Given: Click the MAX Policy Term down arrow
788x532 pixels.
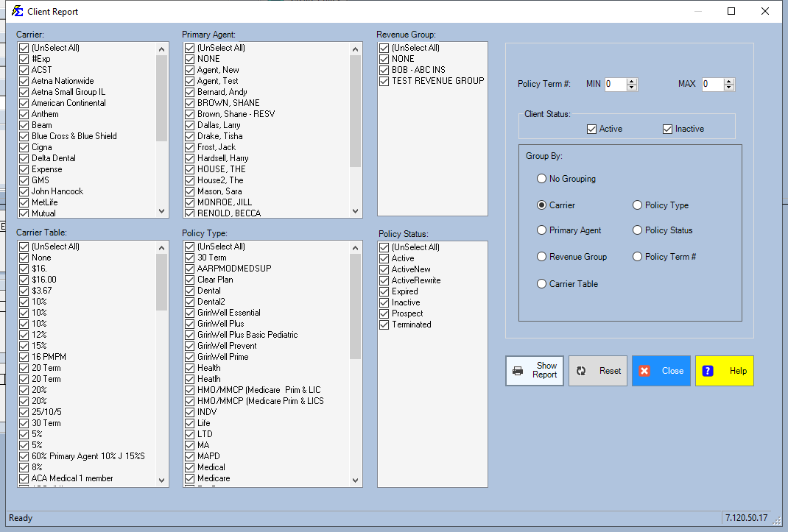Looking at the screenshot, I should point(729,88).
